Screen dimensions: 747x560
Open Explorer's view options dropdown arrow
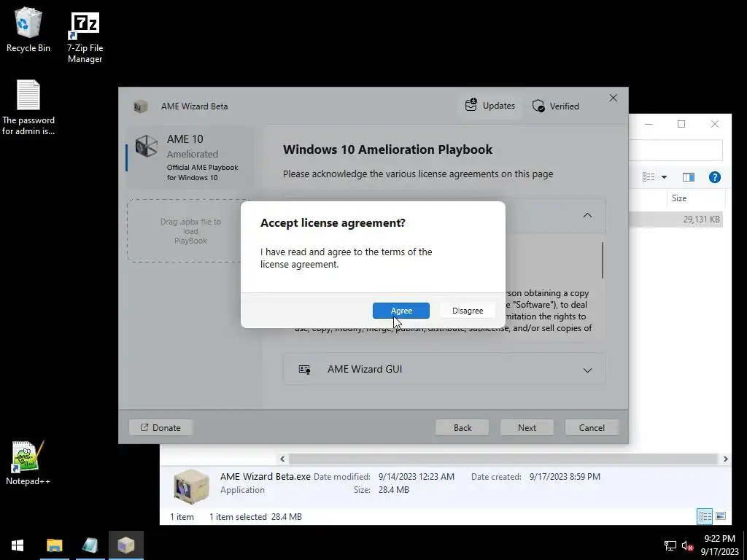pyautogui.click(x=664, y=177)
